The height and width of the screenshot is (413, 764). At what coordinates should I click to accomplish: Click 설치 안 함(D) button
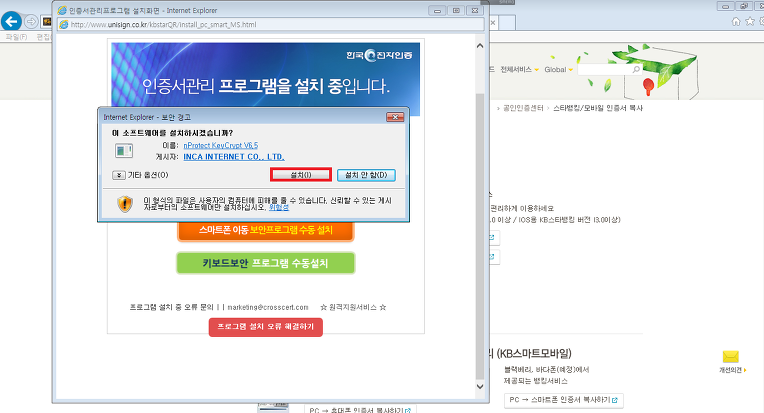tap(366, 175)
